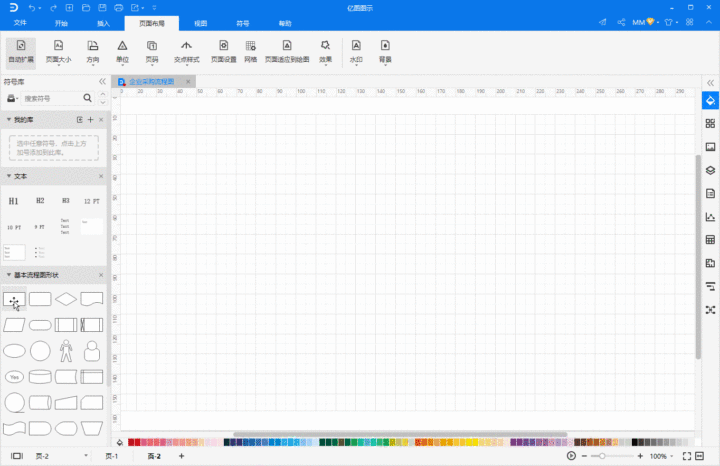Click the undo arrow in title bar
720x466 pixels.
(32, 8)
